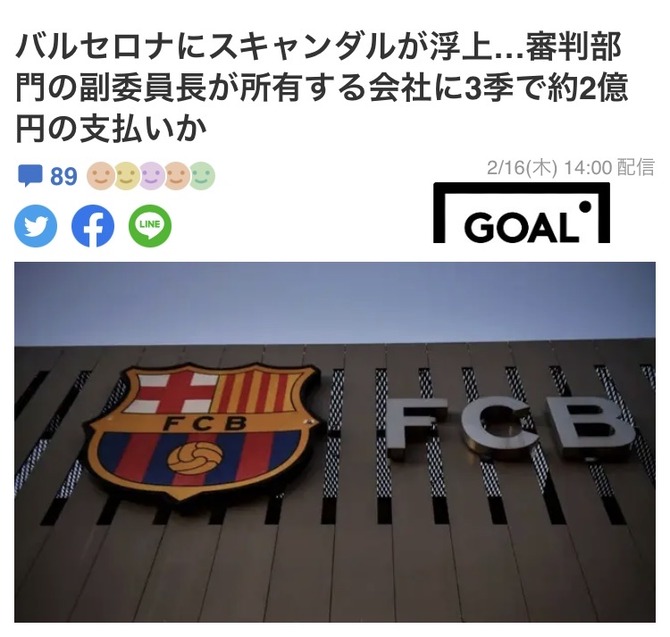Click the purple smiley reaction face

151,176
